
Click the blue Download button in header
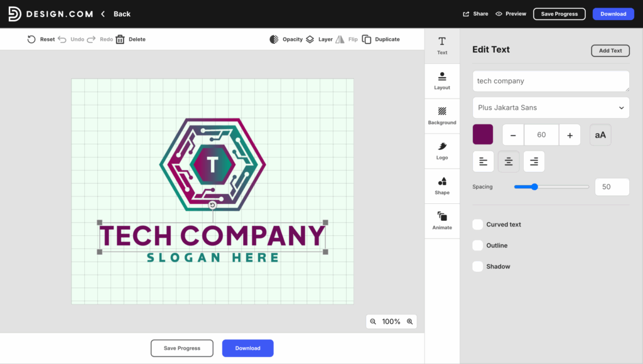click(613, 14)
